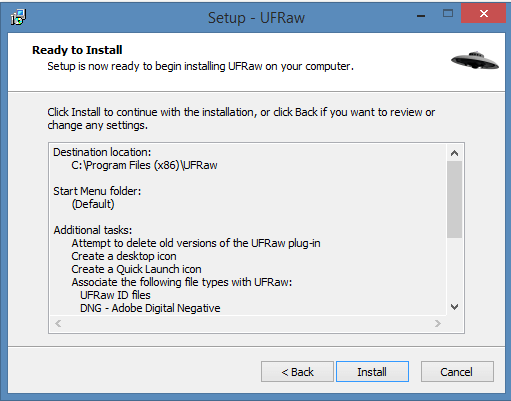Click the Install button
This screenshot has height=401, width=511.
click(x=372, y=371)
